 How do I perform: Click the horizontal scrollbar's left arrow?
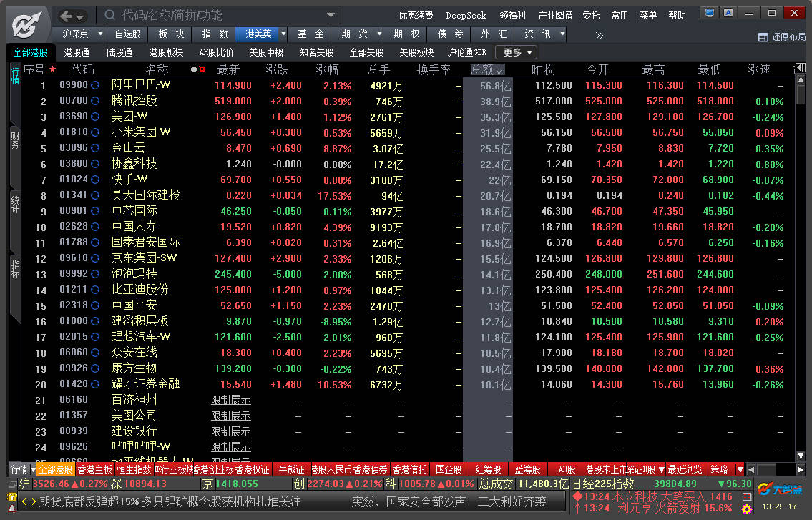click(x=751, y=470)
